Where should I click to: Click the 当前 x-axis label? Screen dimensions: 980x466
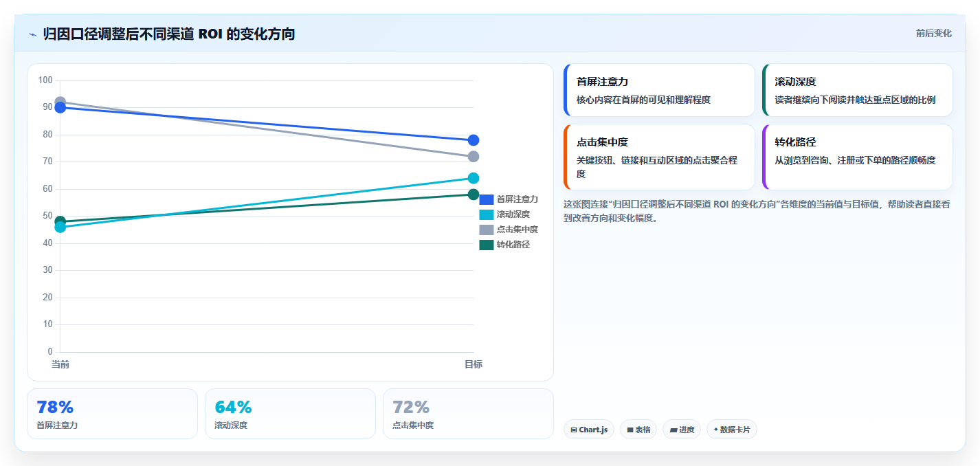60,364
